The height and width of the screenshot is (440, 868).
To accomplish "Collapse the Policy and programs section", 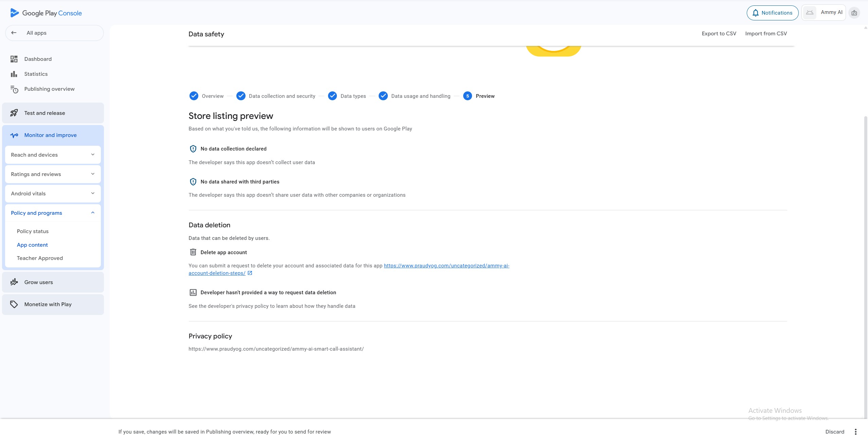I will click(x=53, y=213).
